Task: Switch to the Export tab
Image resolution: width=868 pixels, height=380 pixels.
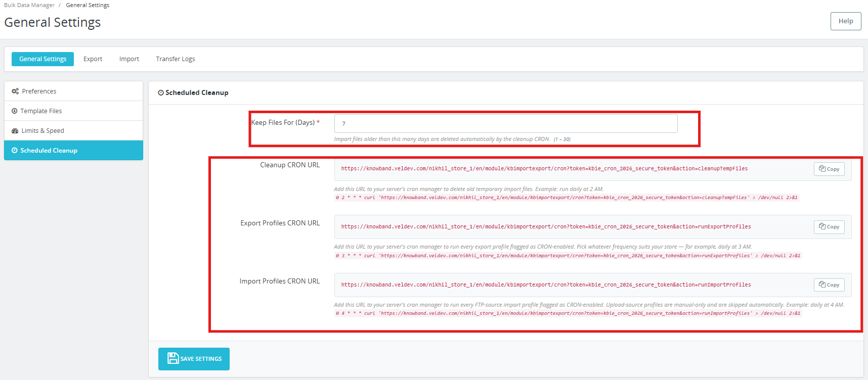Action: coord(93,59)
